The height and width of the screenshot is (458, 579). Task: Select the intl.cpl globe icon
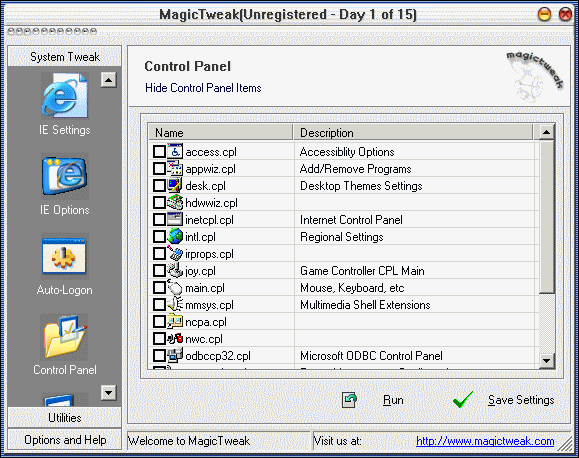tap(175, 236)
